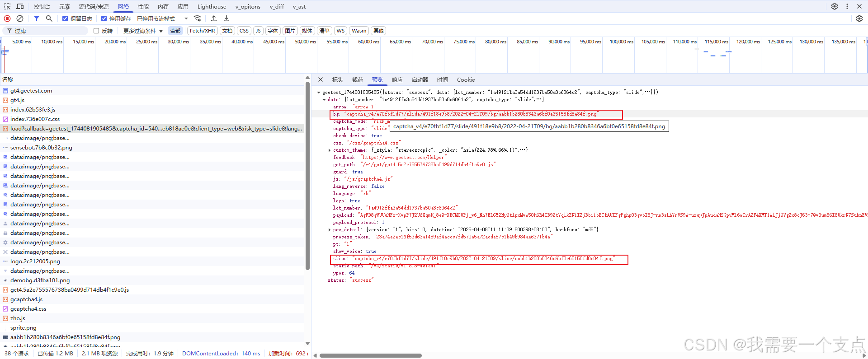Filter requests by Wasm
The height and width of the screenshot is (359, 868).
tap(359, 31)
